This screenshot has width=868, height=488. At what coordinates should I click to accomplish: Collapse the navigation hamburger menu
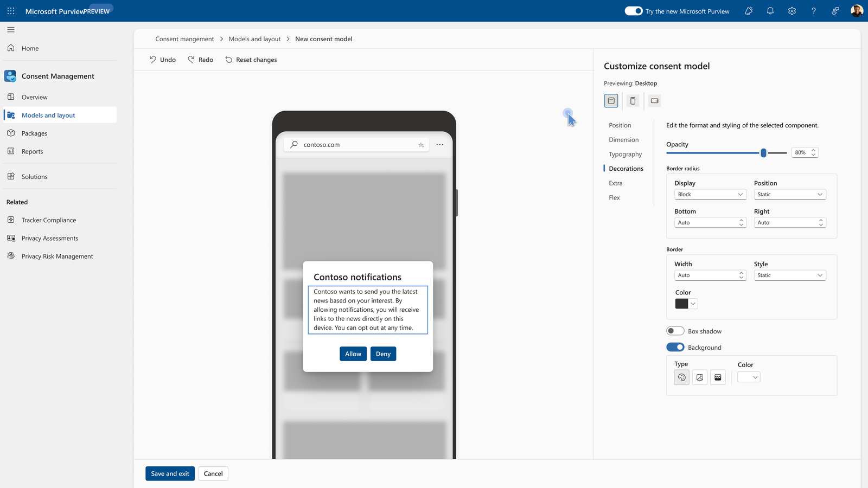tap(11, 30)
